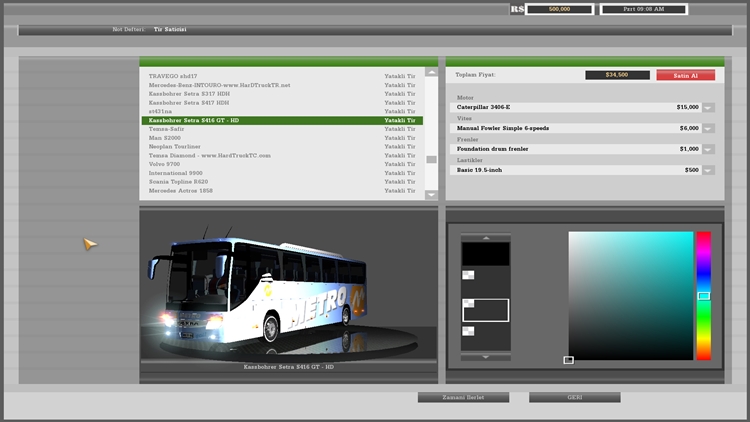
Task: Click the GERI back button
Action: [x=574, y=398]
